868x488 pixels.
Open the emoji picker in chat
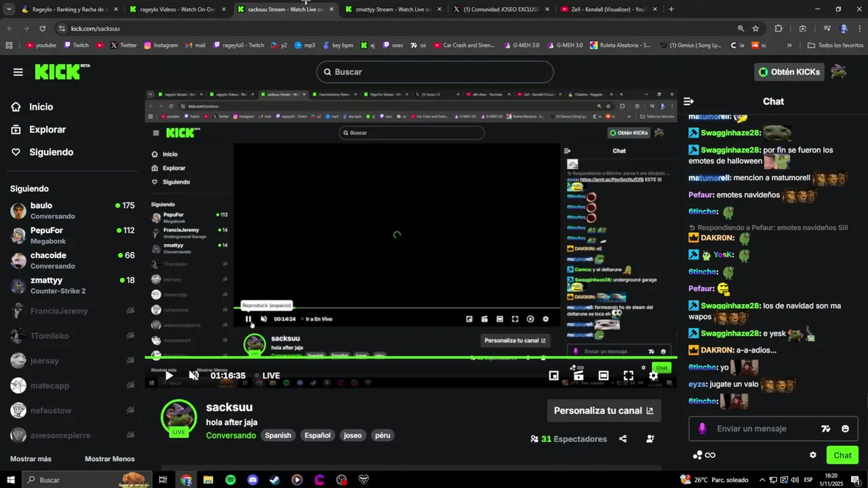tap(845, 429)
